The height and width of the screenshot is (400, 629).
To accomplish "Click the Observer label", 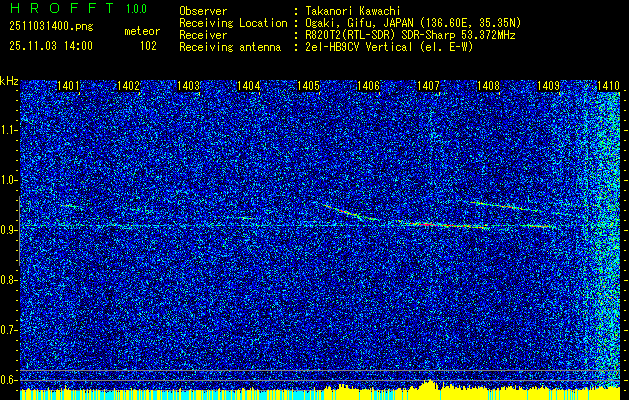I will pyautogui.click(x=203, y=11).
